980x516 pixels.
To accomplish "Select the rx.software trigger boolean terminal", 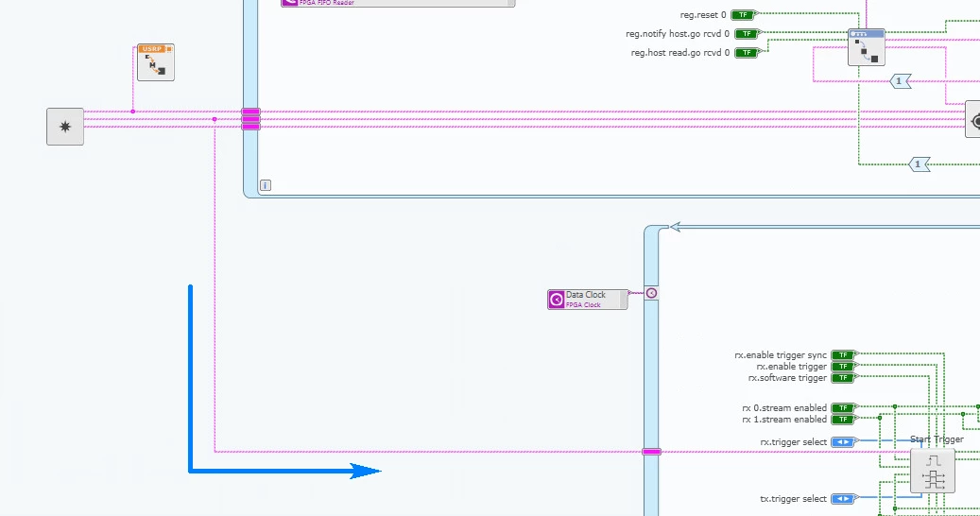I will [843, 378].
